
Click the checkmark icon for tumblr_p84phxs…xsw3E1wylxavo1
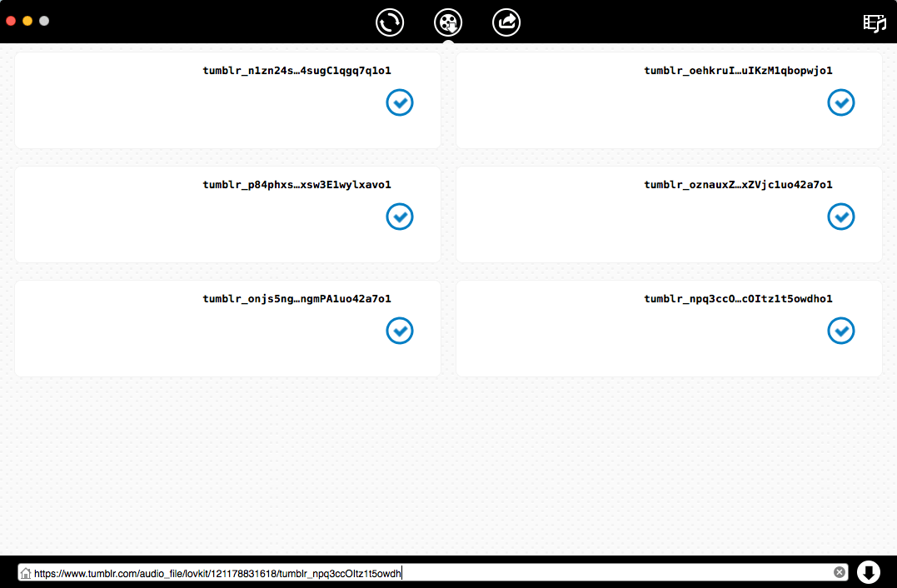(x=400, y=217)
